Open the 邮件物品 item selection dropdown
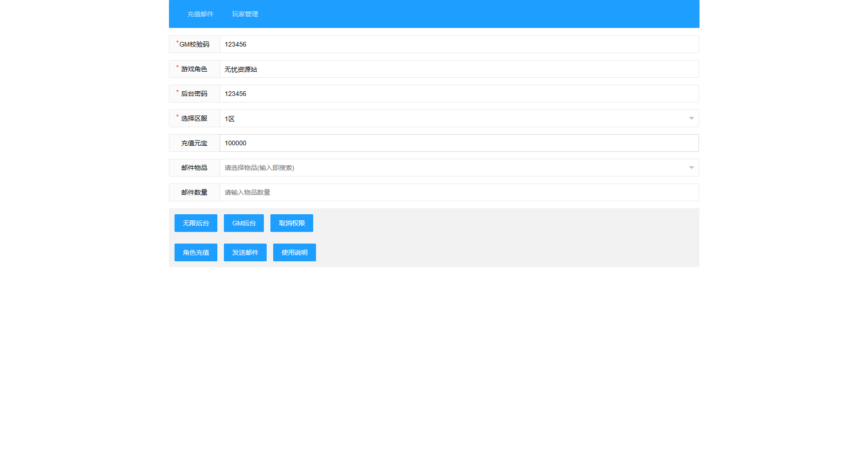The image size is (868, 469). tap(459, 168)
